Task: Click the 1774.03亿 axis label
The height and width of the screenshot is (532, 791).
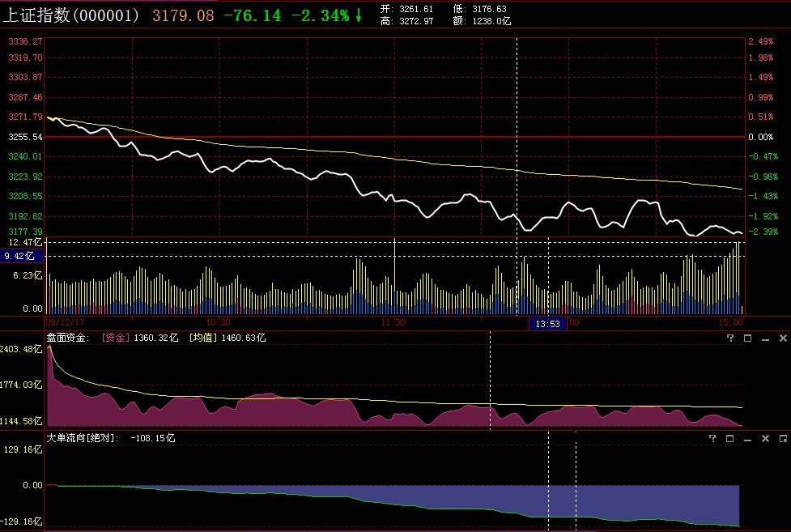Action: point(21,385)
